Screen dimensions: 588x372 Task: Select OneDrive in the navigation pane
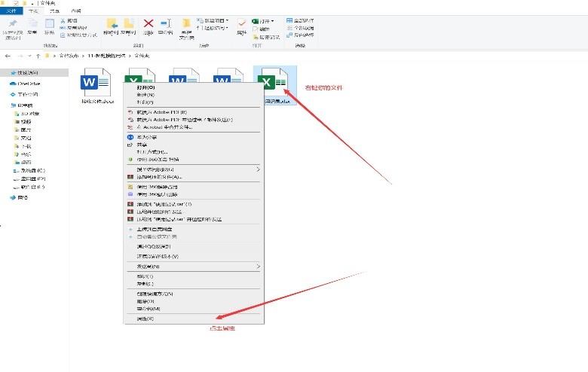27,84
